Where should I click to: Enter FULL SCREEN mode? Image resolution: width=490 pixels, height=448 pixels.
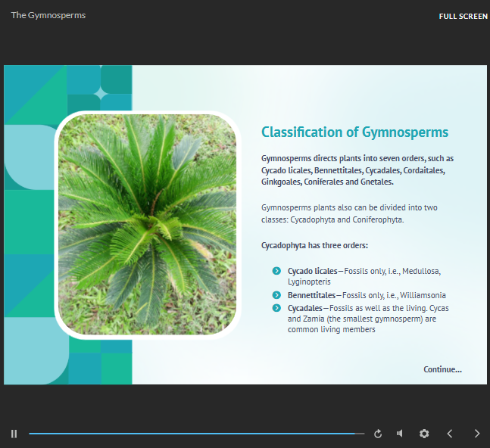(x=463, y=17)
